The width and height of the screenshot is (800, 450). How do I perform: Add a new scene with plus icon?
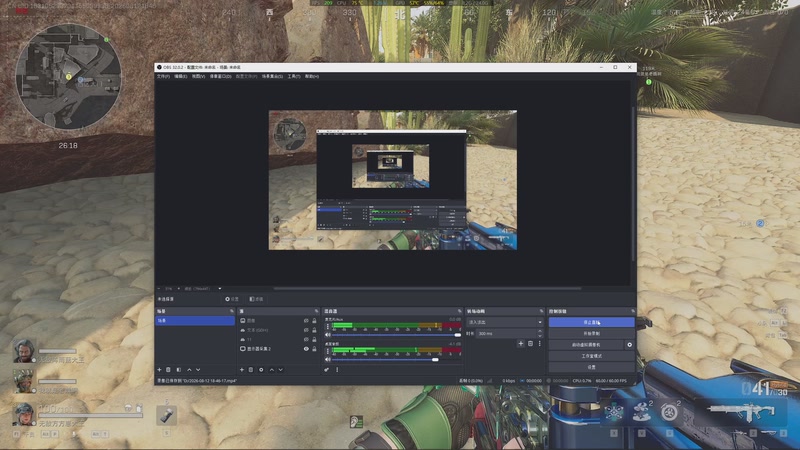pos(159,369)
